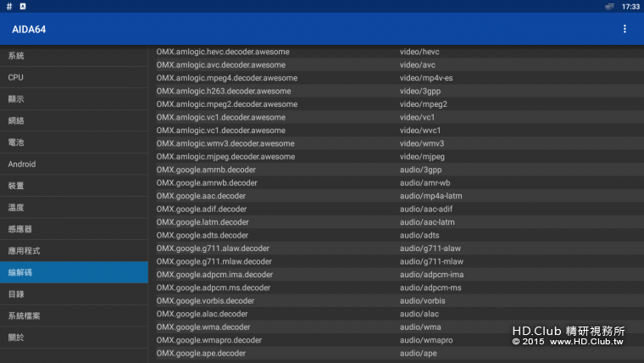Select OMX.google.ape.decoder row
This screenshot has height=363, width=644.
pyautogui.click(x=400, y=354)
